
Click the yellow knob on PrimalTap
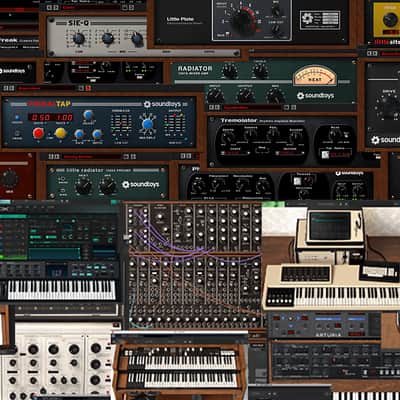[60, 133]
